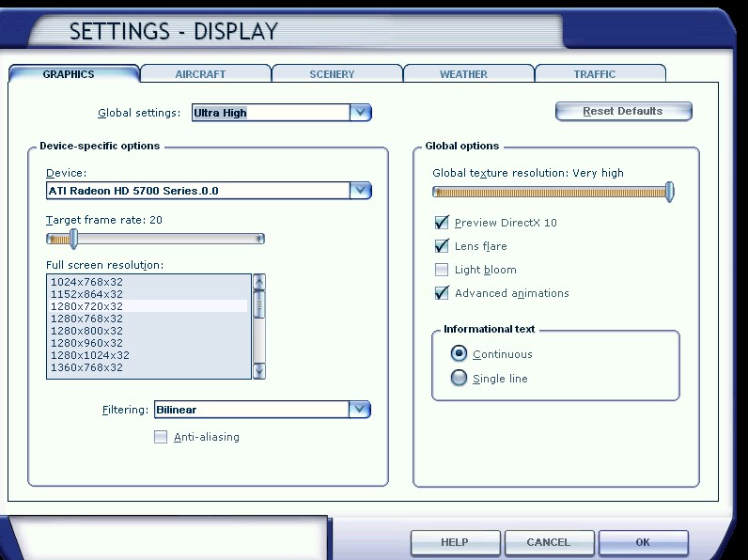Switch to the Traffic tab
Screen dimensions: 748x560
pos(595,74)
